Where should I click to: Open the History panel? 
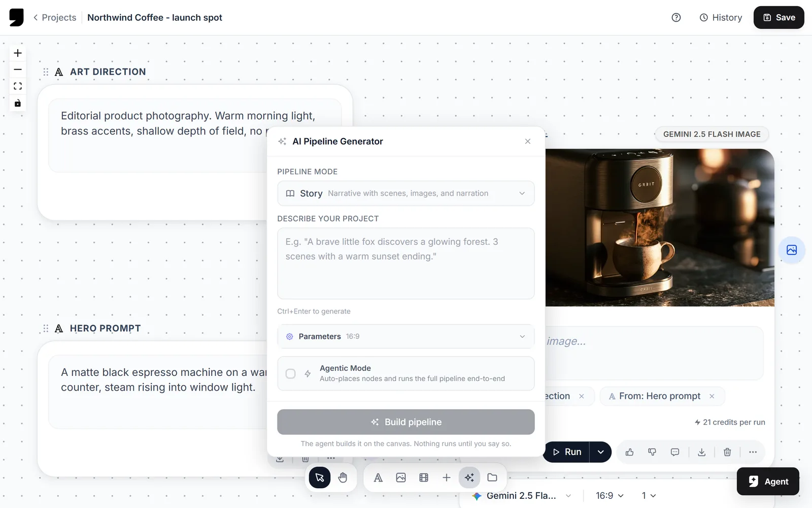tap(721, 17)
